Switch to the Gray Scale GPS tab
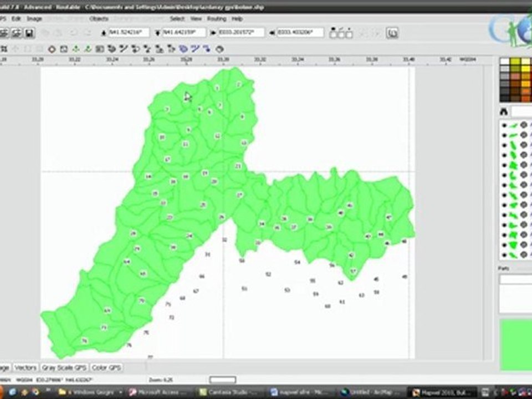The image size is (532, 399). [64, 367]
